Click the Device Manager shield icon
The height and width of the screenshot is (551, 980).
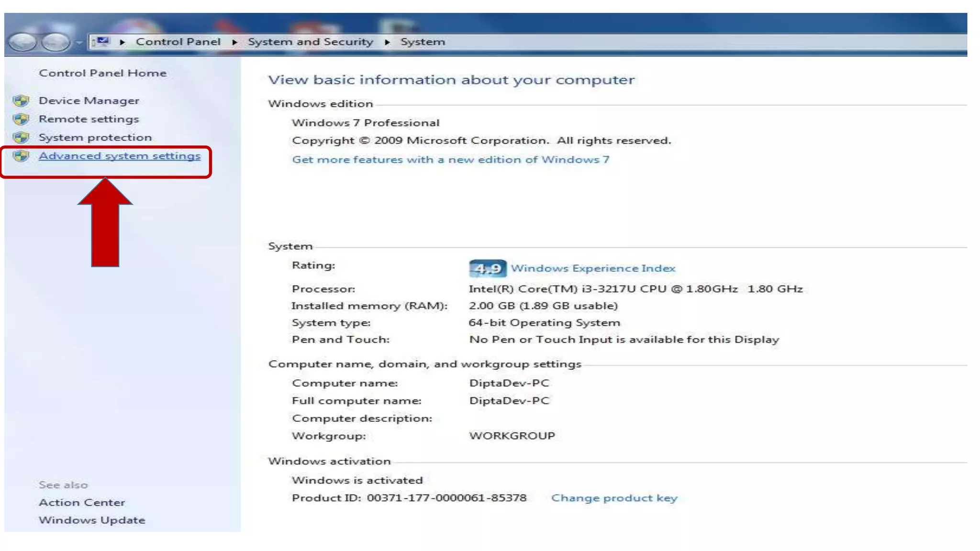[21, 101]
